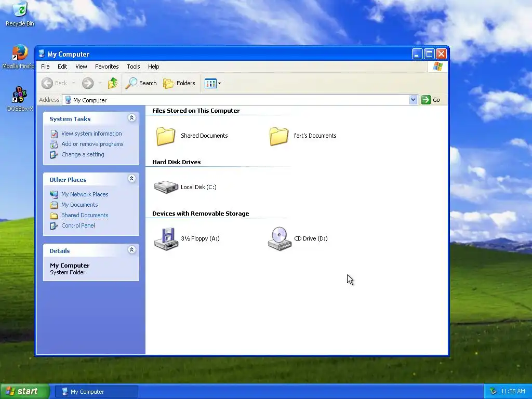Go up one folder level
The image size is (532, 399).
pos(113,83)
